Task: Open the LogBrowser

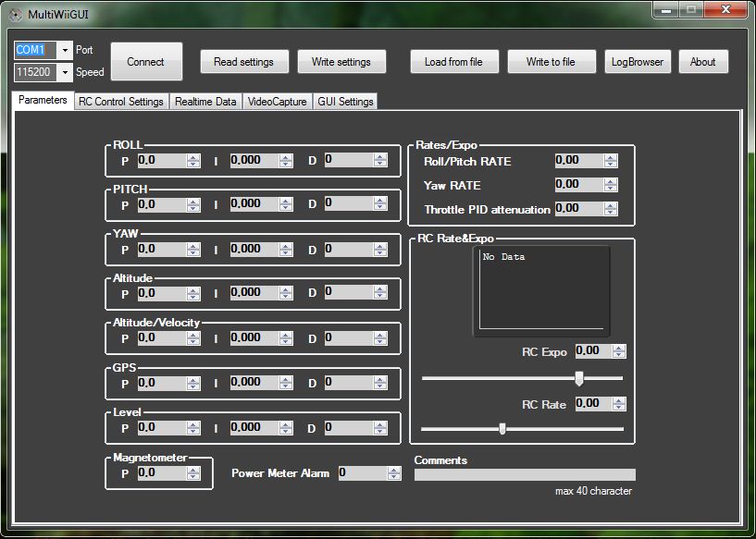Action: (638, 62)
